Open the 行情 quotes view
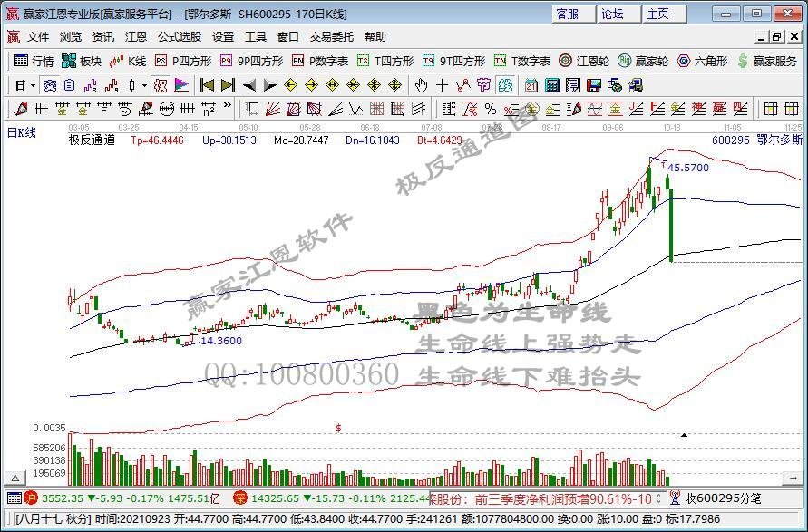The image size is (808, 532). pyautogui.click(x=34, y=62)
